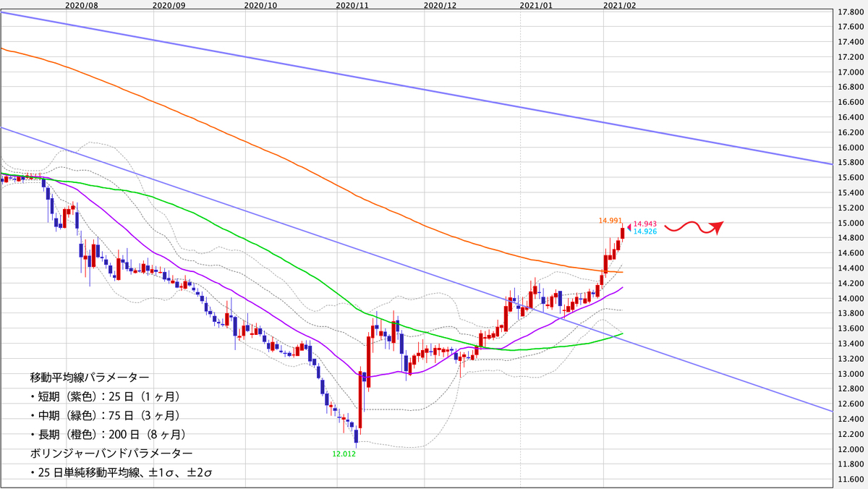868x489 pixels.
Task: Select the 2020/09 date label
Action: point(169,4)
